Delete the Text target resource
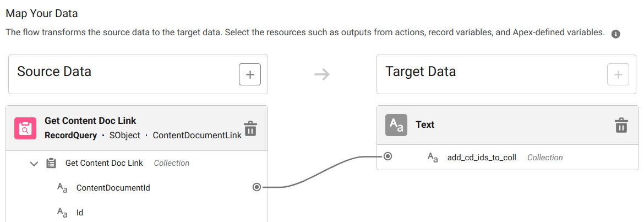The image size is (644, 222). [x=621, y=125]
